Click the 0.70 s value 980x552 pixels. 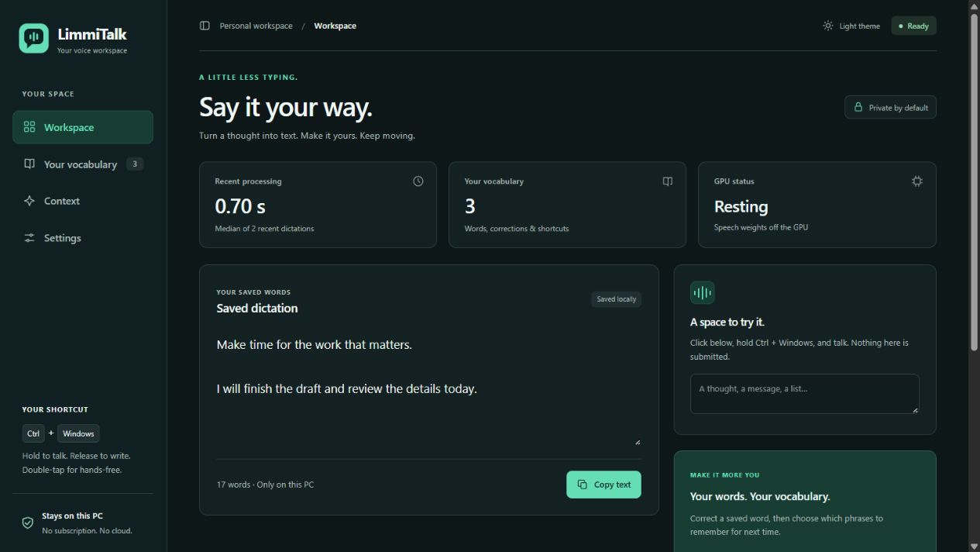click(x=240, y=206)
